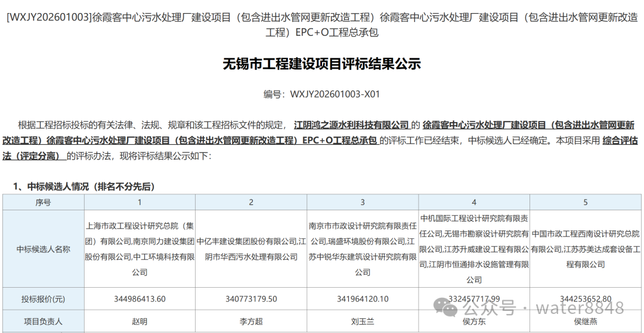The height and width of the screenshot is (333, 644).
Task: Click column header 5
Action: pyautogui.click(x=586, y=202)
